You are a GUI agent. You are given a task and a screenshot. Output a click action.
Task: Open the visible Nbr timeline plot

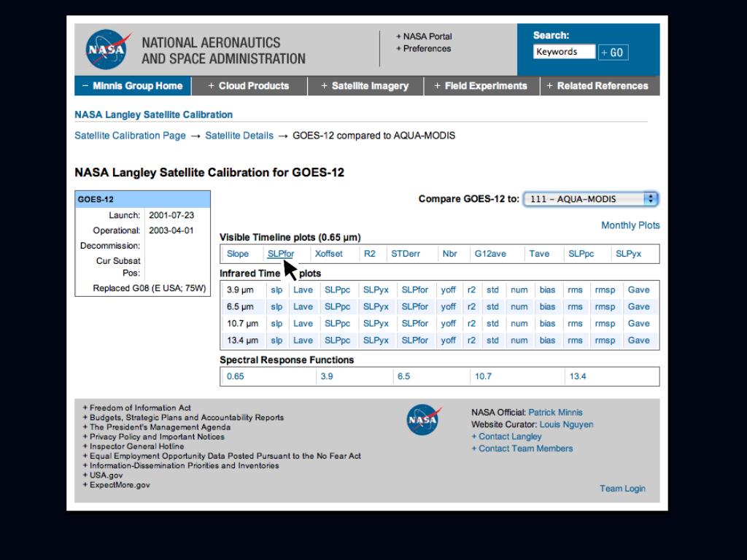pos(449,254)
